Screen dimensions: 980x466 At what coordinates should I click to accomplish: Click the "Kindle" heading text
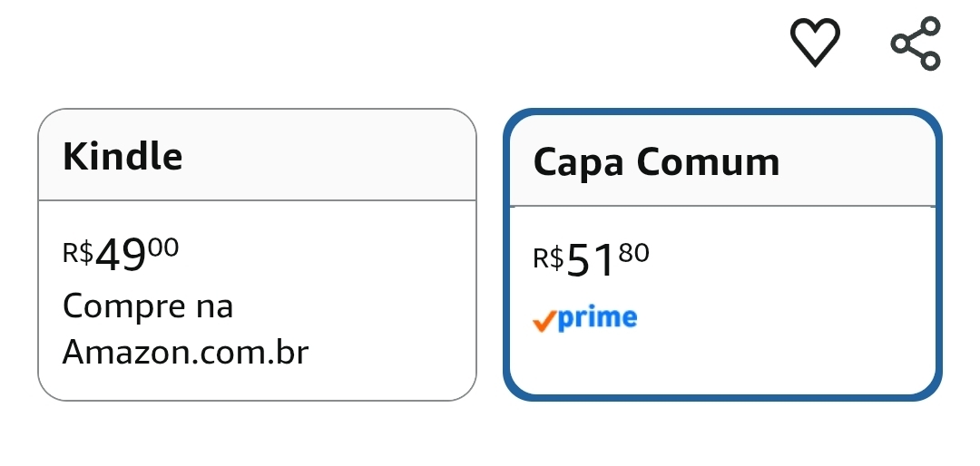click(x=122, y=157)
